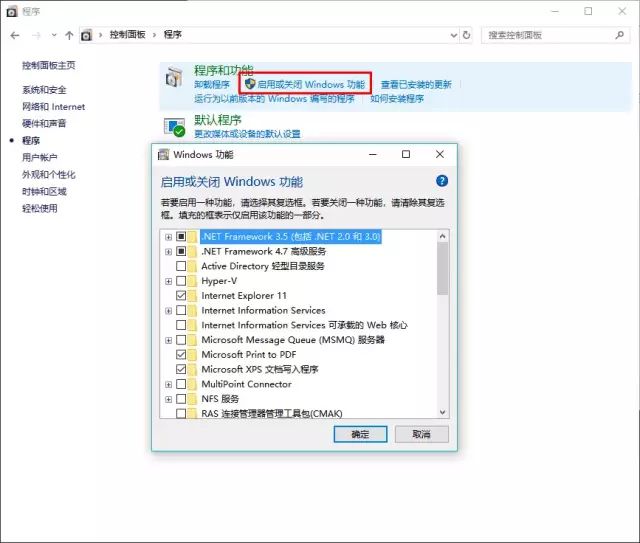This screenshot has height=543, width=640.
Task: Maximize the Windows 功能 dialog
Action: tap(406, 154)
